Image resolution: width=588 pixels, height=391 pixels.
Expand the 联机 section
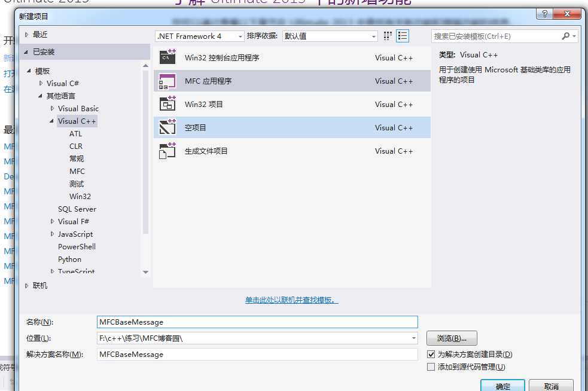[x=26, y=286]
